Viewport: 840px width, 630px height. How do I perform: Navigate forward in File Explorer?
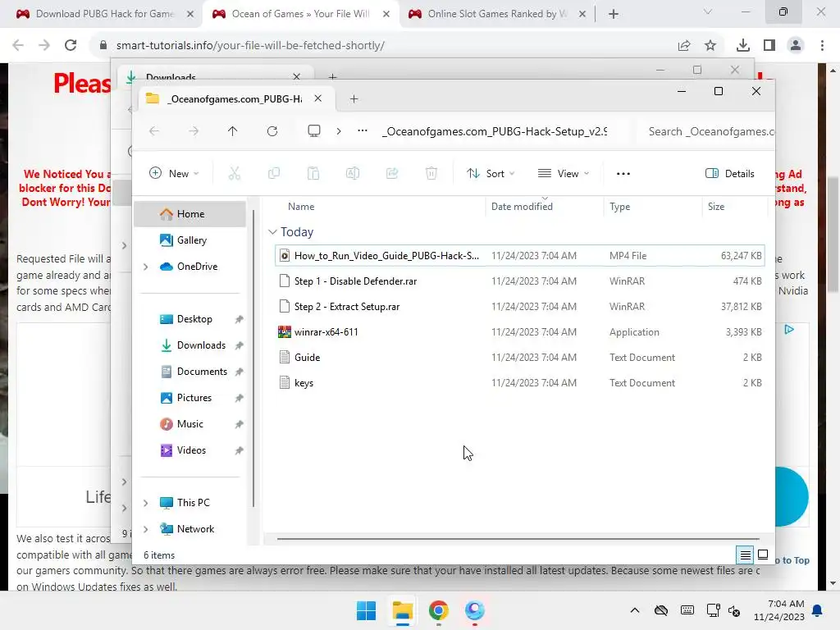coord(194,131)
